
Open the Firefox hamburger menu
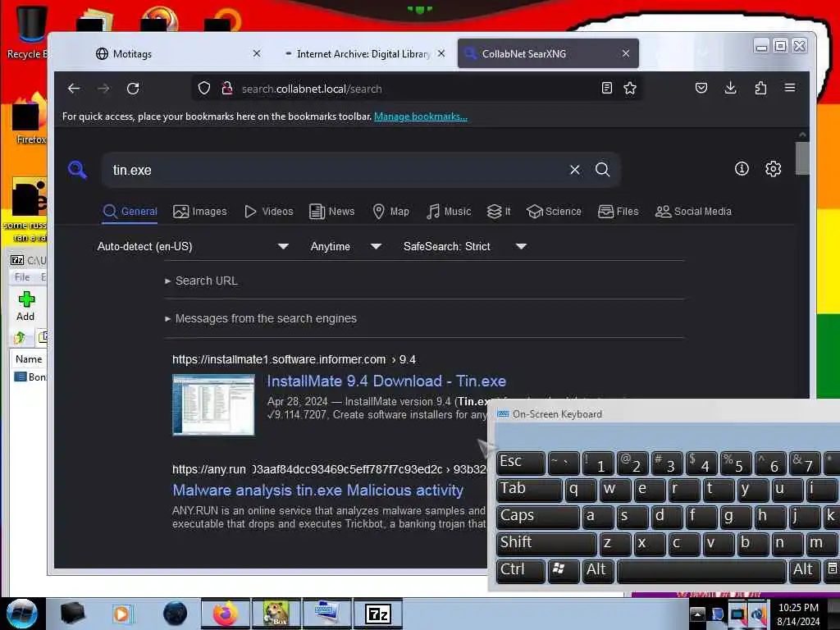(790, 87)
